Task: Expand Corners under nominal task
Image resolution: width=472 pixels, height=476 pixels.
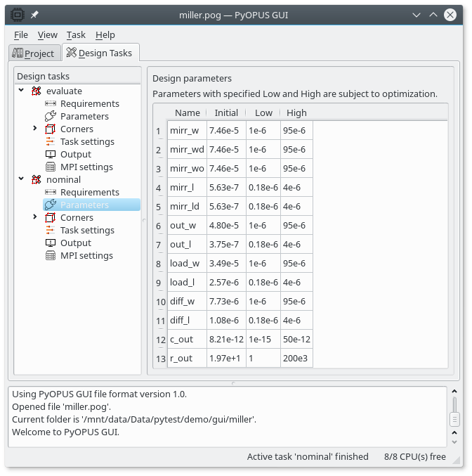Action: (x=35, y=217)
